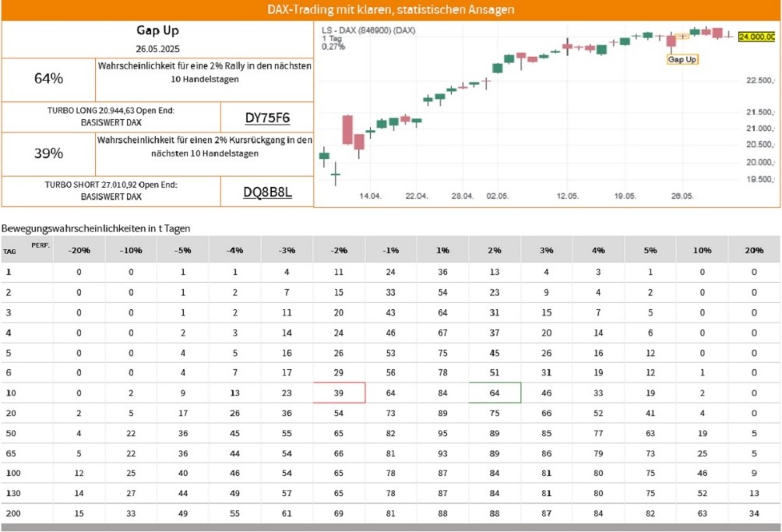Click the 14.04. date on chart axis

click(x=370, y=196)
